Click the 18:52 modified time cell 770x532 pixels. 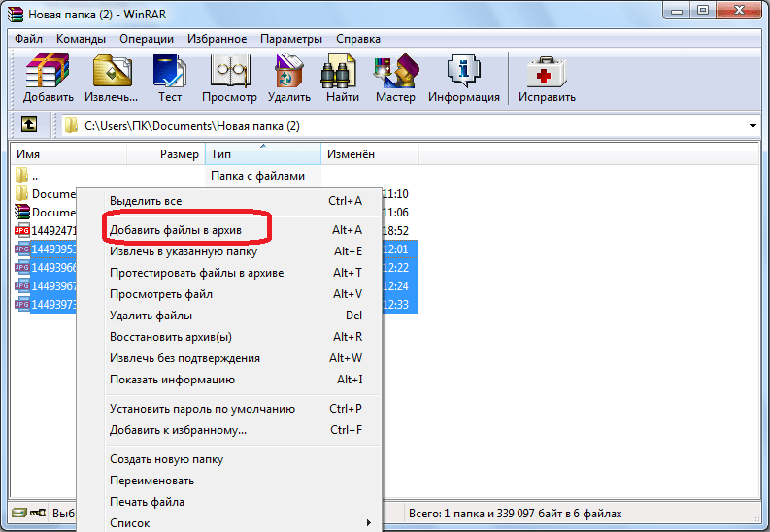tap(395, 231)
